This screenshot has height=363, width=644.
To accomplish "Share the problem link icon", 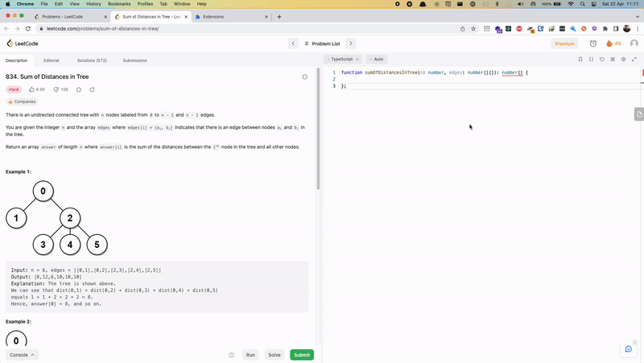I will [x=92, y=89].
